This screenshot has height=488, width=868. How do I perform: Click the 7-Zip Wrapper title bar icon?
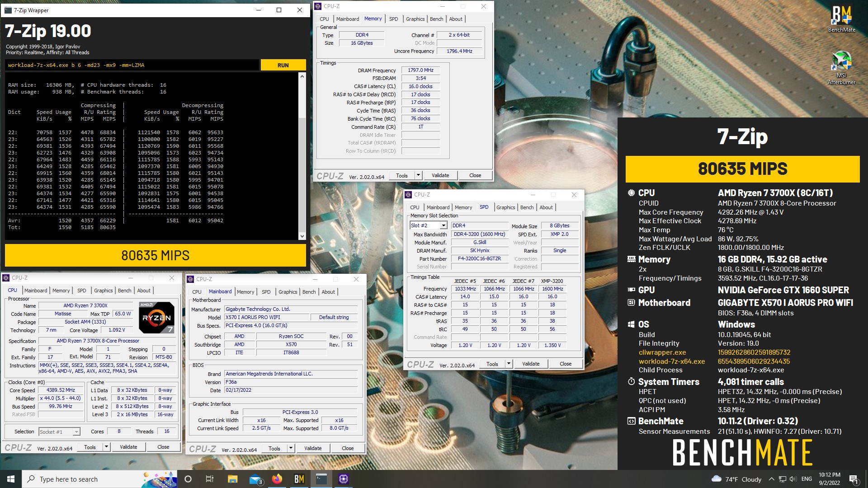(8, 10)
